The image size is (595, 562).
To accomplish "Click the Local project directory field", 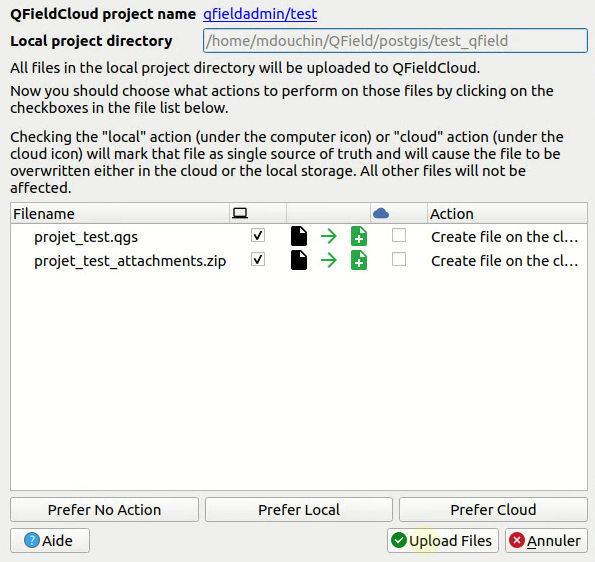I will [x=395, y=41].
